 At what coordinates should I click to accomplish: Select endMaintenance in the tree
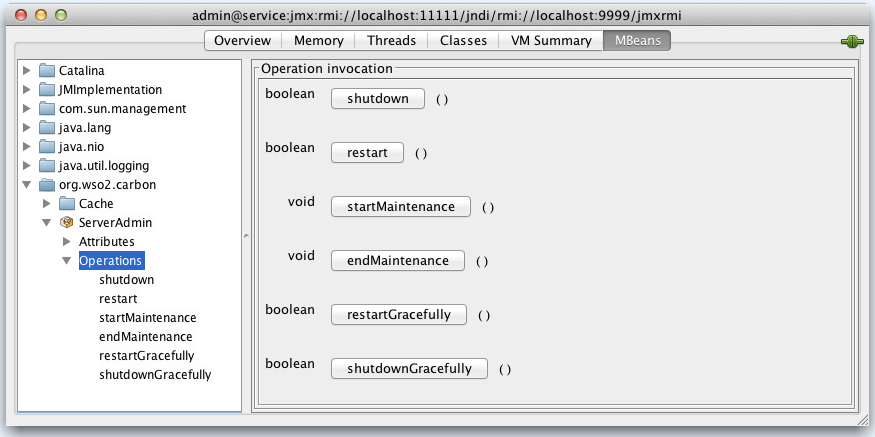(146, 337)
